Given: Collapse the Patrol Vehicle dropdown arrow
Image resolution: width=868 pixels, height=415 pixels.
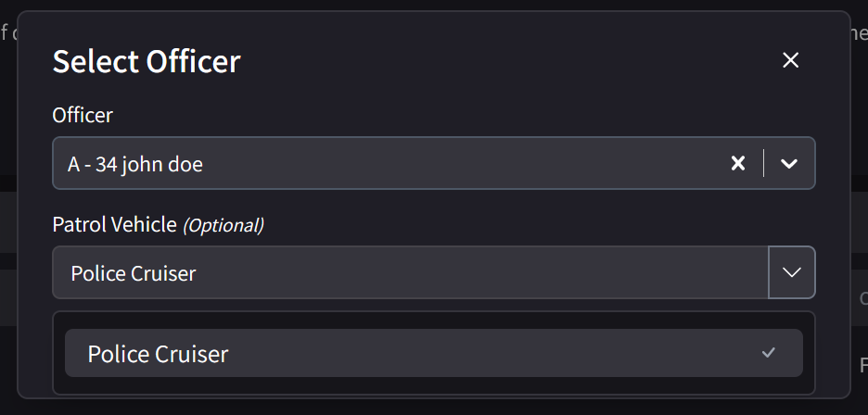Looking at the screenshot, I should tap(792, 272).
